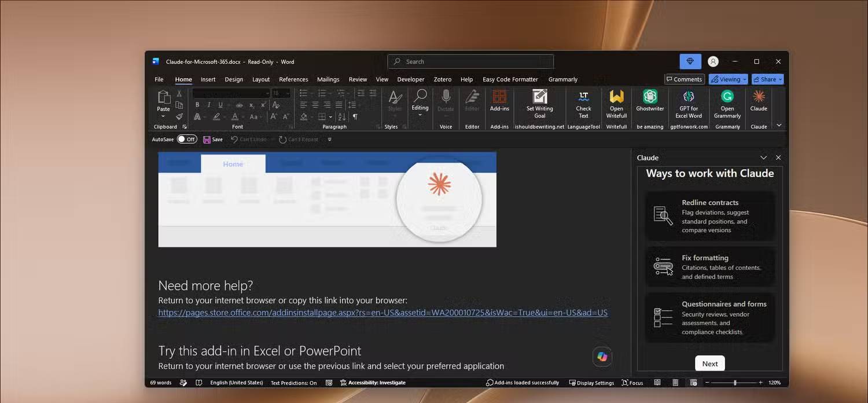Adjust the zoom slider in status bar

tap(735, 383)
